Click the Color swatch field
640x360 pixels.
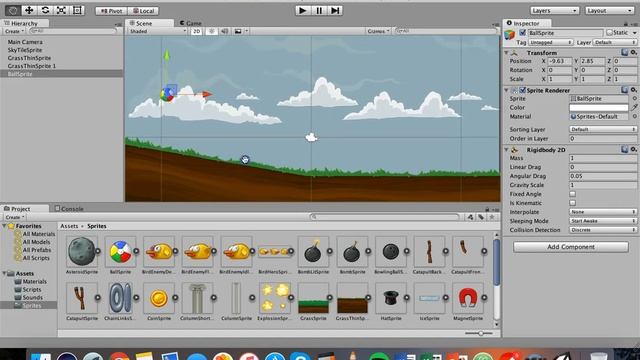(598, 107)
